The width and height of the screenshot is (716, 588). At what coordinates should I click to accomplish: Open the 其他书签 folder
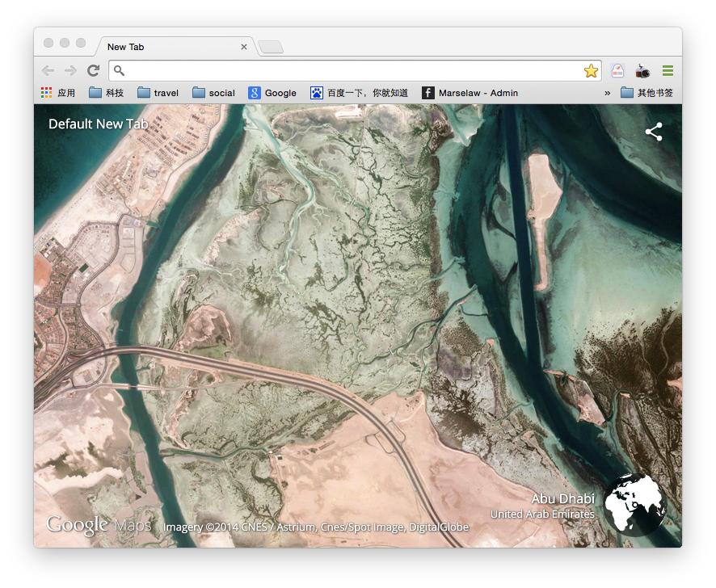tap(647, 93)
